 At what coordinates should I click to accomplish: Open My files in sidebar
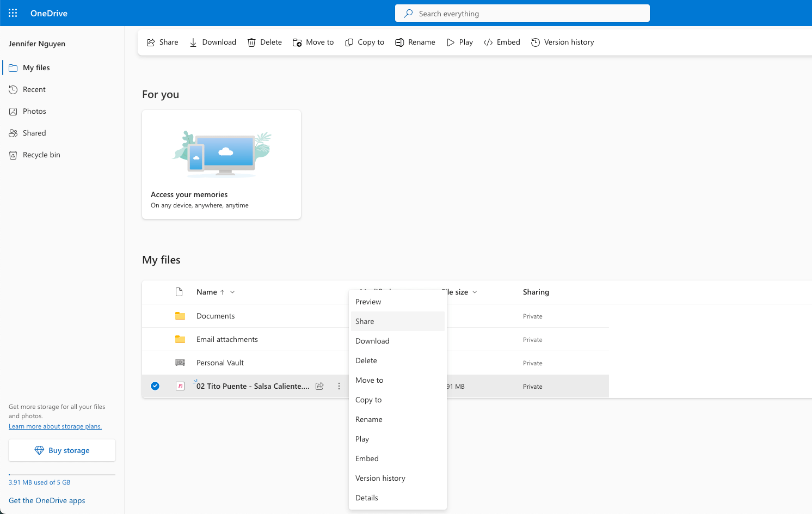coord(62,68)
